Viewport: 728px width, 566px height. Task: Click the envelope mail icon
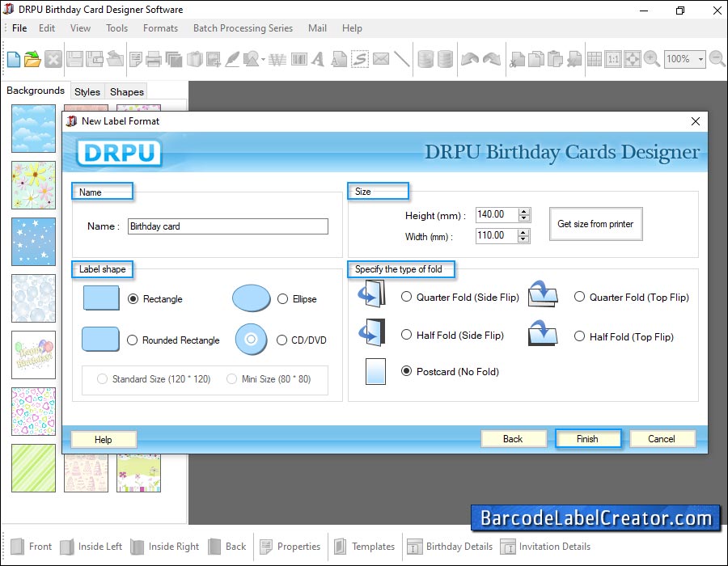381,59
